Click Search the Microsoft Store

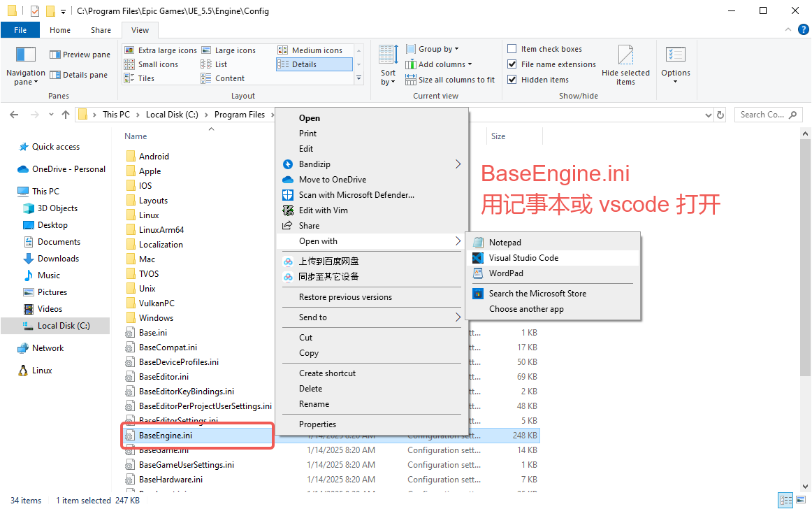tap(553, 294)
